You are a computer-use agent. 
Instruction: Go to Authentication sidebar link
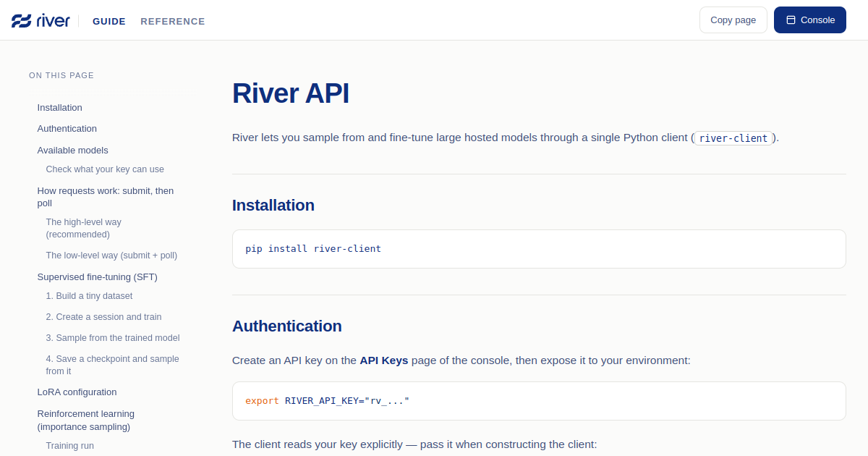click(67, 128)
